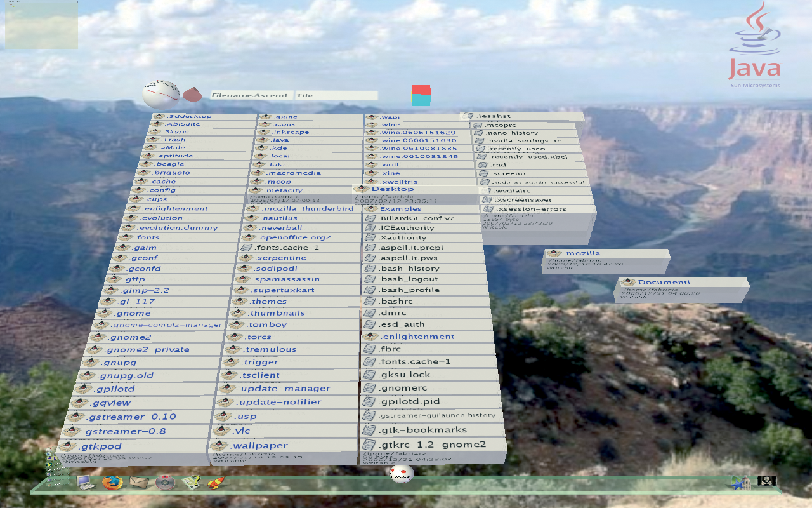Select the .openoffice.org2 folder
Screen dimensions: 812x508
click(x=301, y=237)
